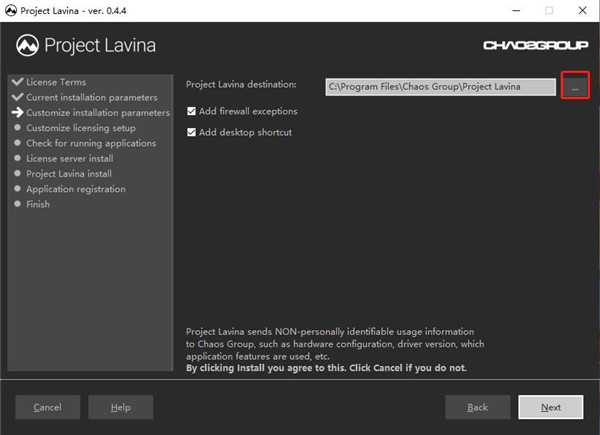Click the 'Project Lavina destination:' label
This screenshot has width=600, height=435.
click(x=241, y=85)
